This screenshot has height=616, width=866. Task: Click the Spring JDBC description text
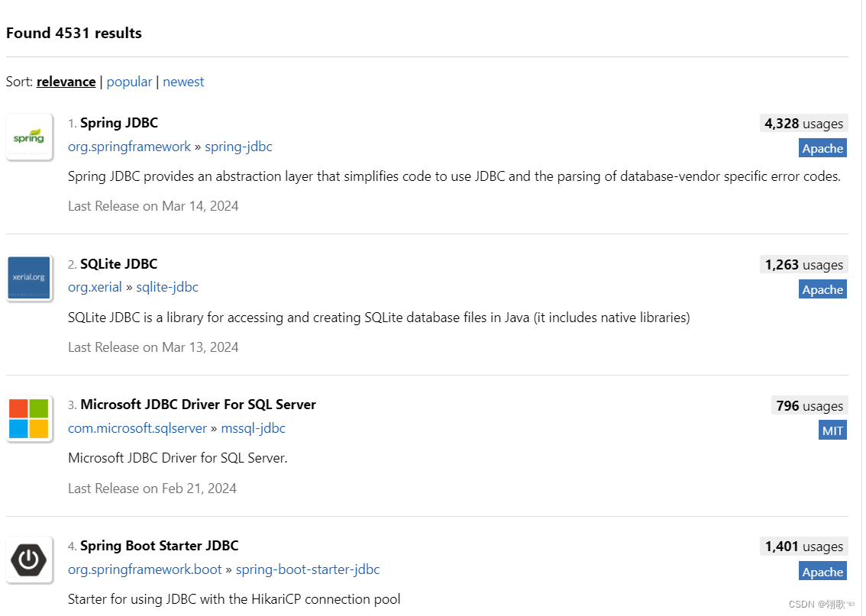click(454, 176)
